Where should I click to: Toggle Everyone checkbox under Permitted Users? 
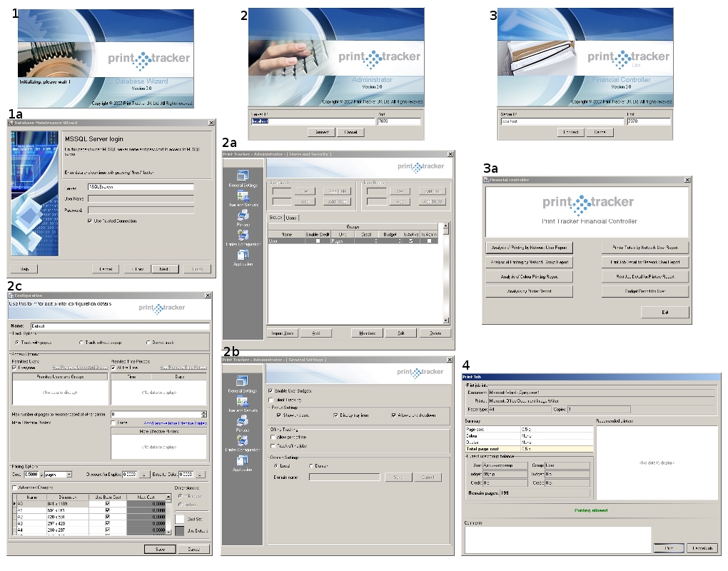14,368
